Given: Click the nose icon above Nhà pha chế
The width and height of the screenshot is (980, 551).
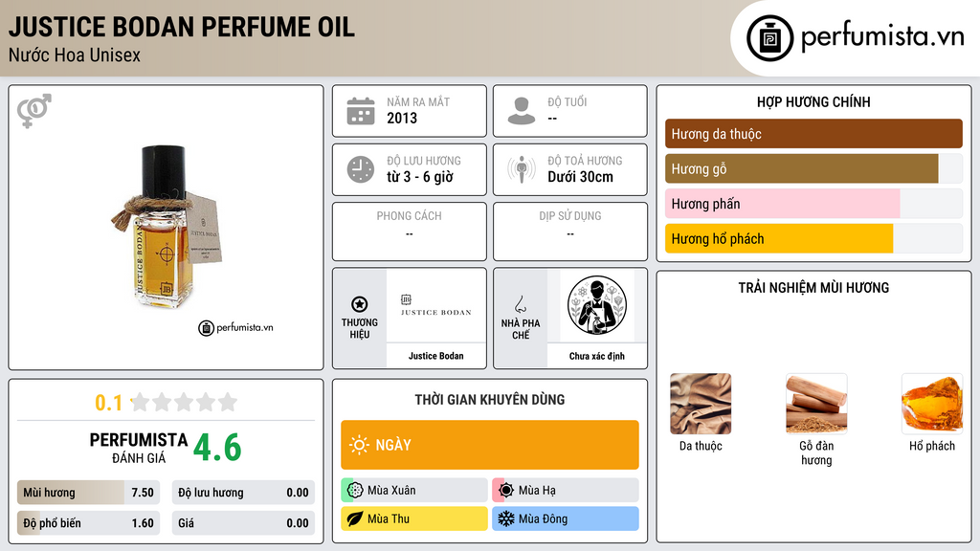Looking at the screenshot, I should click(x=520, y=304).
